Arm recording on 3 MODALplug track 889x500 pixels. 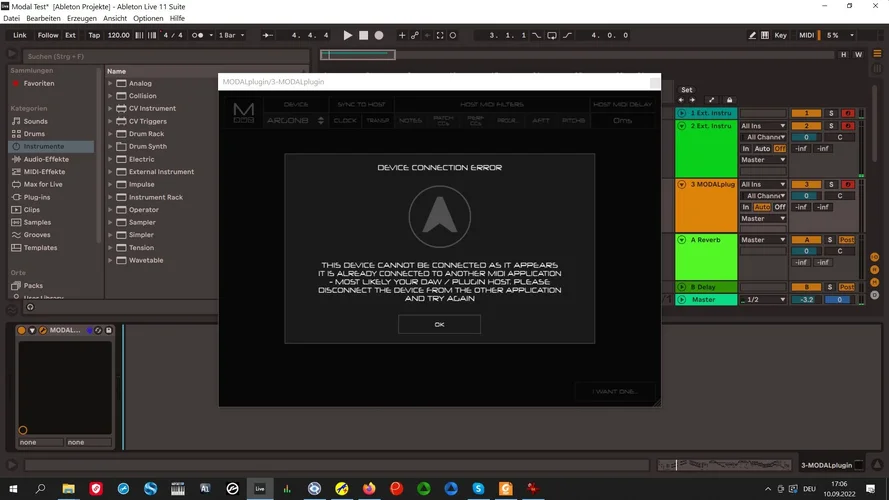847,184
